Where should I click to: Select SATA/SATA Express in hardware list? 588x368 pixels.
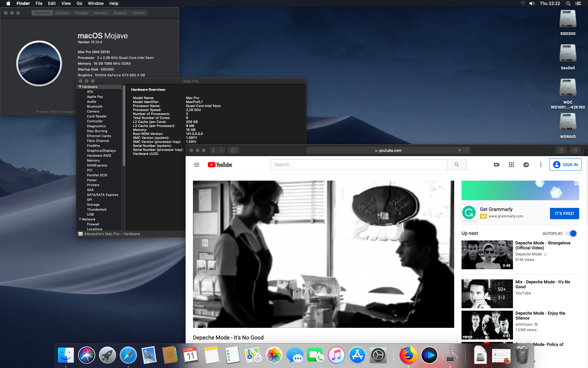[103, 195]
